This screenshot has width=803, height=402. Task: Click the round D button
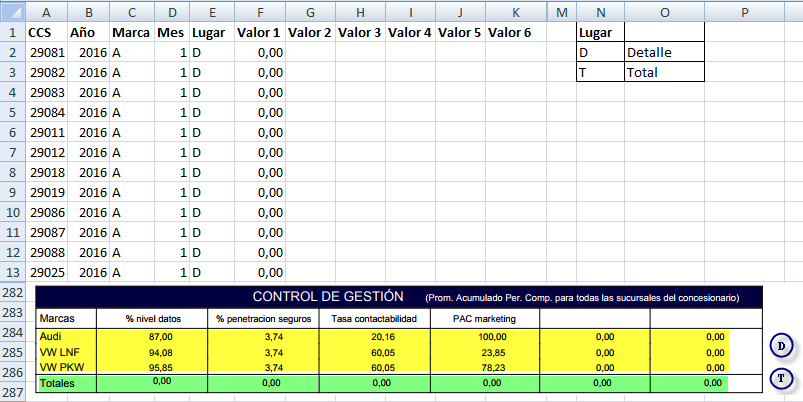point(782,346)
